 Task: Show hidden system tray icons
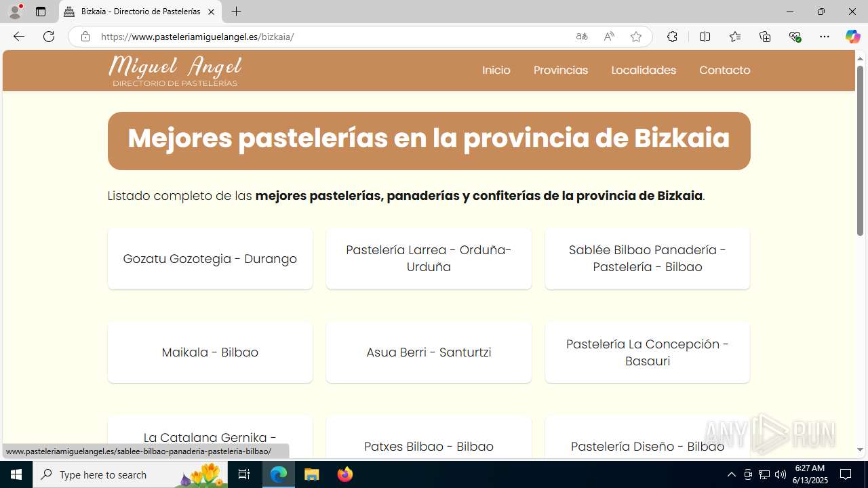[731, 474]
